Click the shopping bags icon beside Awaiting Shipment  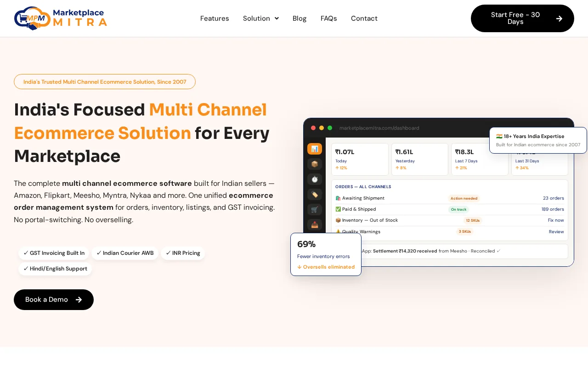click(338, 198)
